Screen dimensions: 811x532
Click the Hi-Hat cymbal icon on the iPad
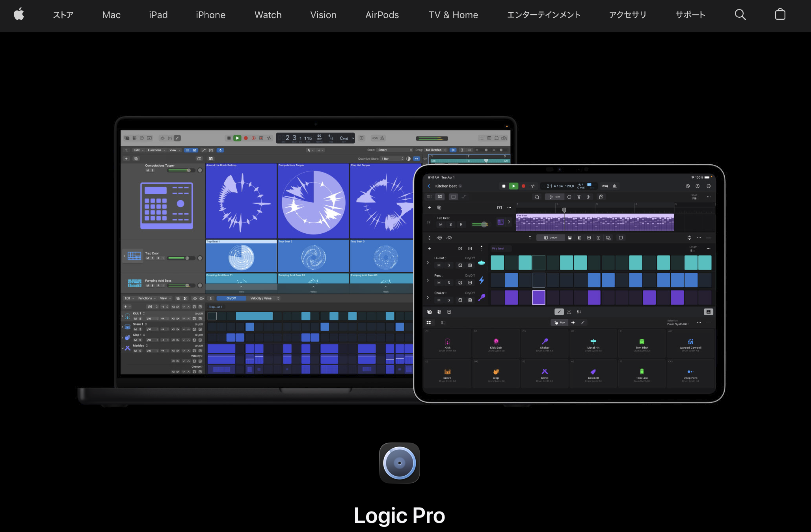[482, 263]
